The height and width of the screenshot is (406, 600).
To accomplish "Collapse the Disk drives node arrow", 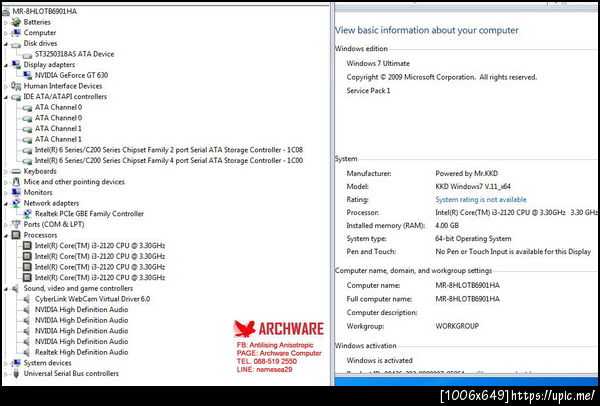I will click(6, 44).
